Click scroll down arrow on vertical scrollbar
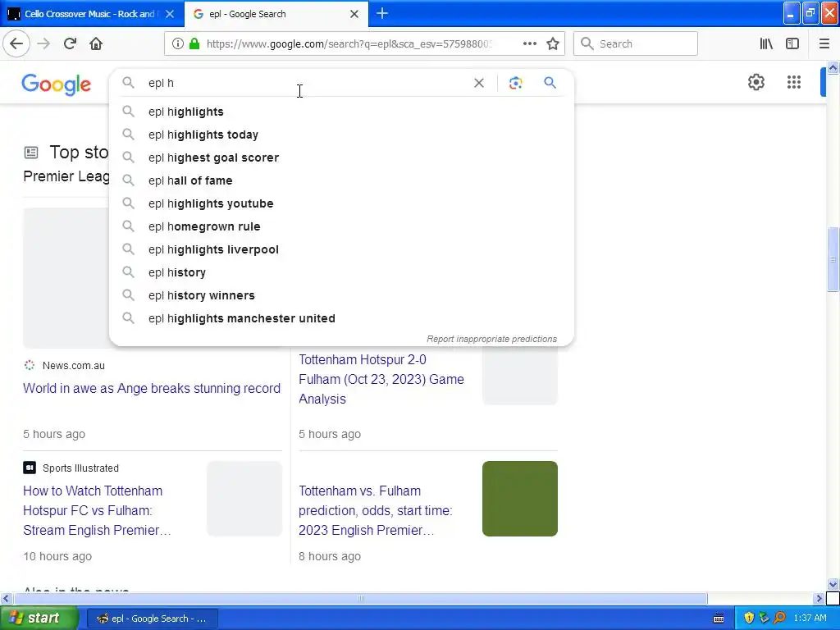 [833, 584]
